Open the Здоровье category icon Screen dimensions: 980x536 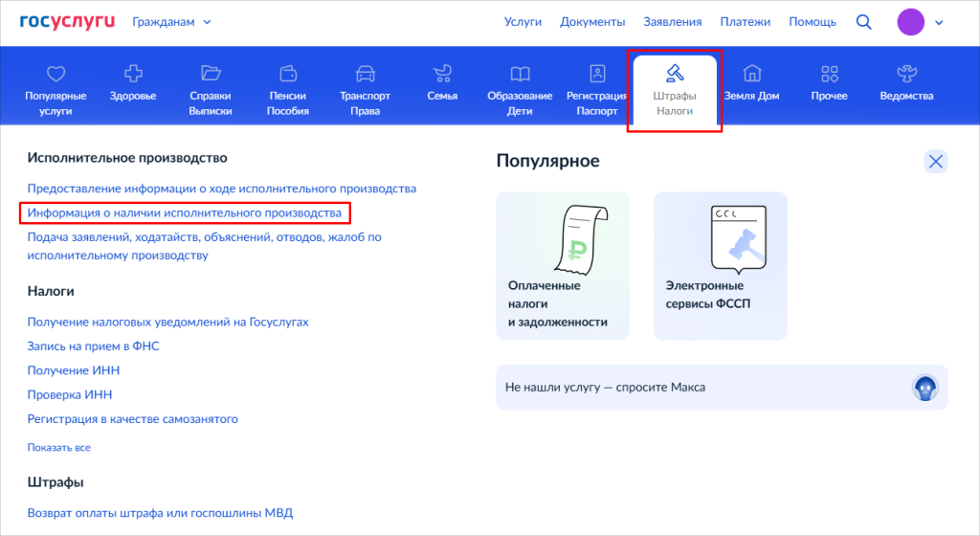coord(133,75)
